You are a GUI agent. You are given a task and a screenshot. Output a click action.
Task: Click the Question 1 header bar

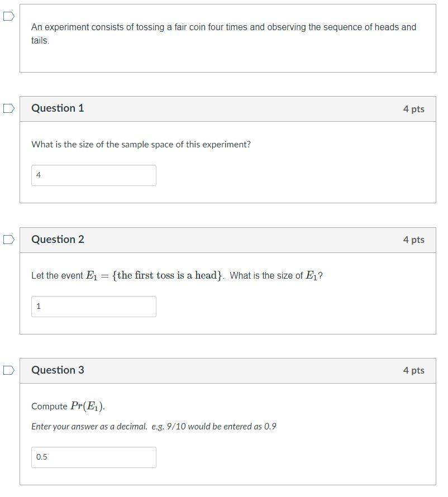(x=223, y=108)
